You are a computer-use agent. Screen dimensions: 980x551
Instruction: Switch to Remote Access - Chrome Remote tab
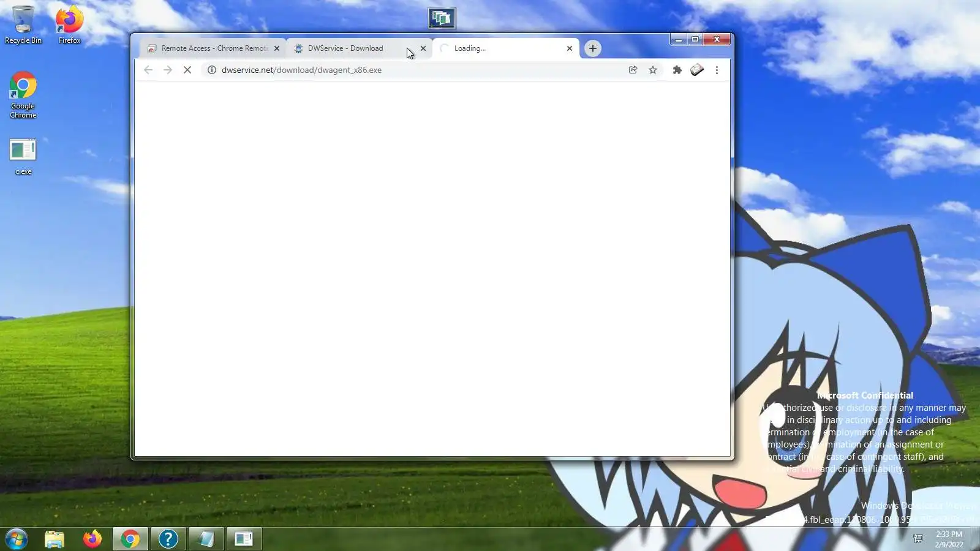coord(214,48)
